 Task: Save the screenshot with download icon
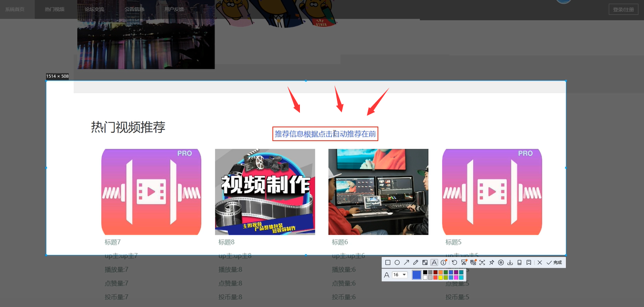(510, 262)
